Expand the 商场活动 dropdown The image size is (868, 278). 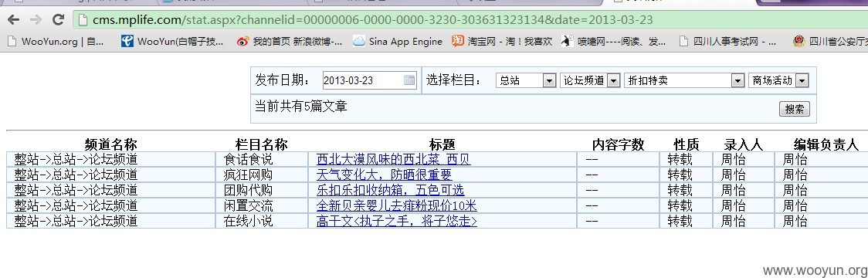pyautogui.click(x=778, y=80)
